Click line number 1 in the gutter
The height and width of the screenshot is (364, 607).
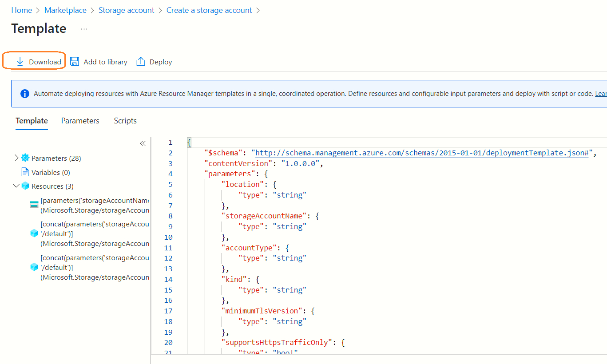[x=171, y=142]
